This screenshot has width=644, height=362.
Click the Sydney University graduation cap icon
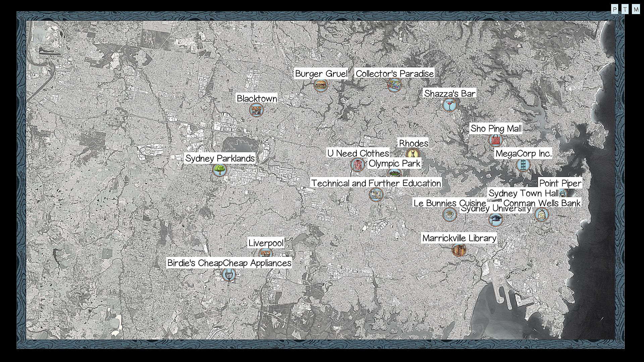pyautogui.click(x=495, y=220)
